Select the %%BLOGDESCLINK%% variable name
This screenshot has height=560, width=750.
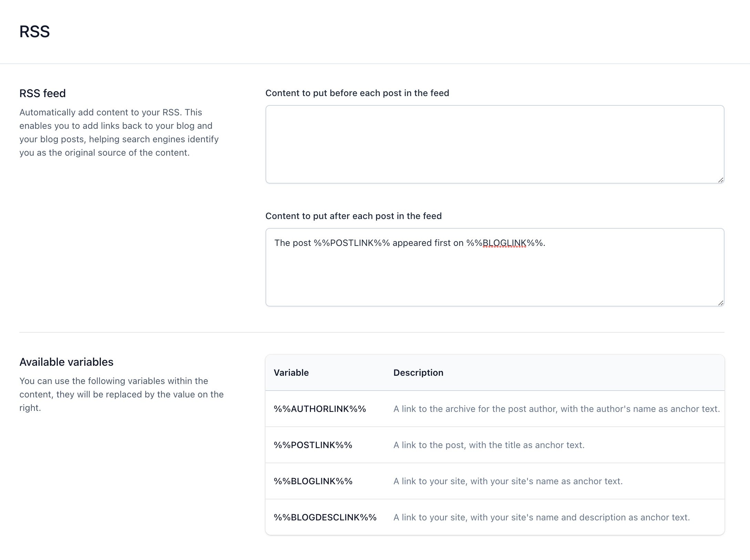click(x=325, y=517)
